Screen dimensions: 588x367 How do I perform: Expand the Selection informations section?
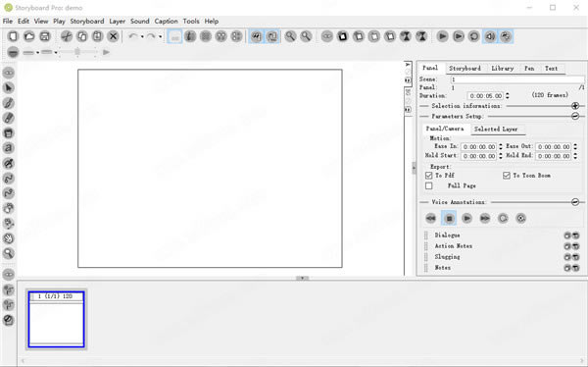coord(575,106)
